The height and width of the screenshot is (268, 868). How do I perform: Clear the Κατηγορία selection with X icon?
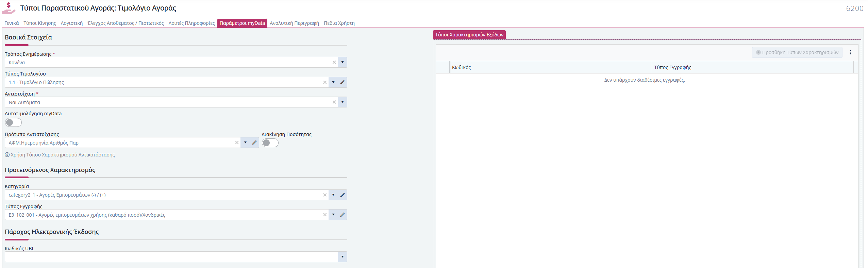pos(324,195)
